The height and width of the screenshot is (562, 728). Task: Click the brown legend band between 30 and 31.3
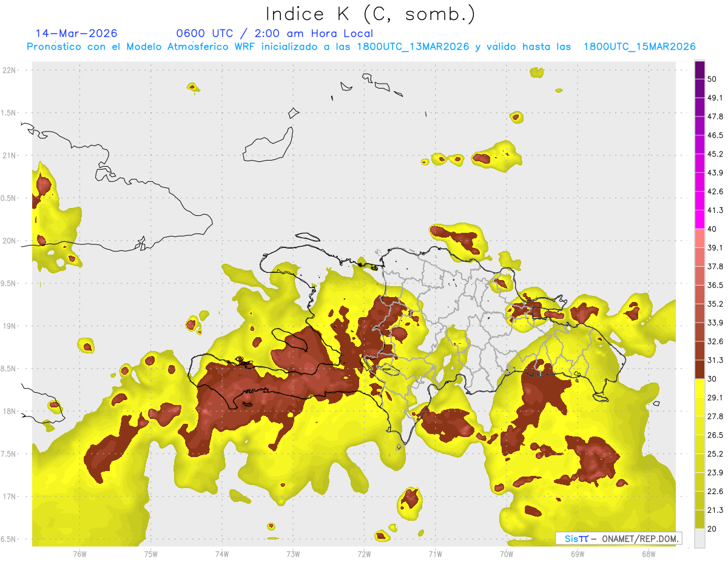pyautogui.click(x=699, y=369)
